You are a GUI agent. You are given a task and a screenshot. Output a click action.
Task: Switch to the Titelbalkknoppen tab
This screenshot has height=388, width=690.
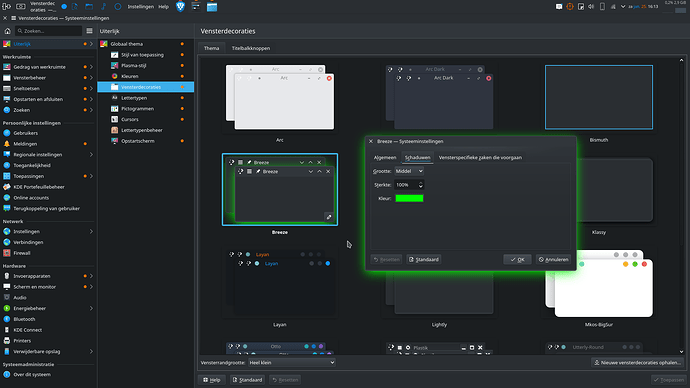click(251, 48)
